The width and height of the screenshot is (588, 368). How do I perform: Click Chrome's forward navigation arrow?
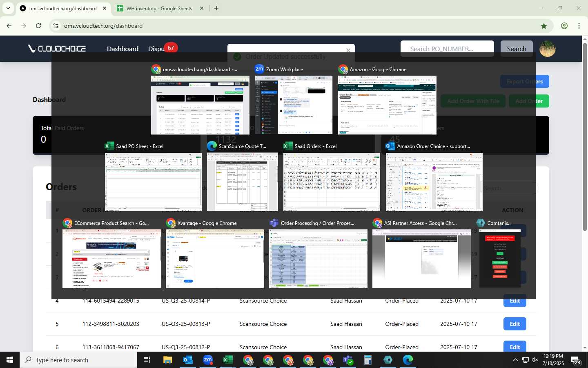[x=24, y=26]
